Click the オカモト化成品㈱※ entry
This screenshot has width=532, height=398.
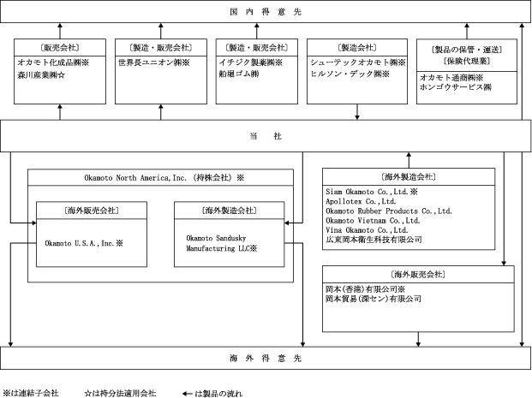(x=53, y=62)
